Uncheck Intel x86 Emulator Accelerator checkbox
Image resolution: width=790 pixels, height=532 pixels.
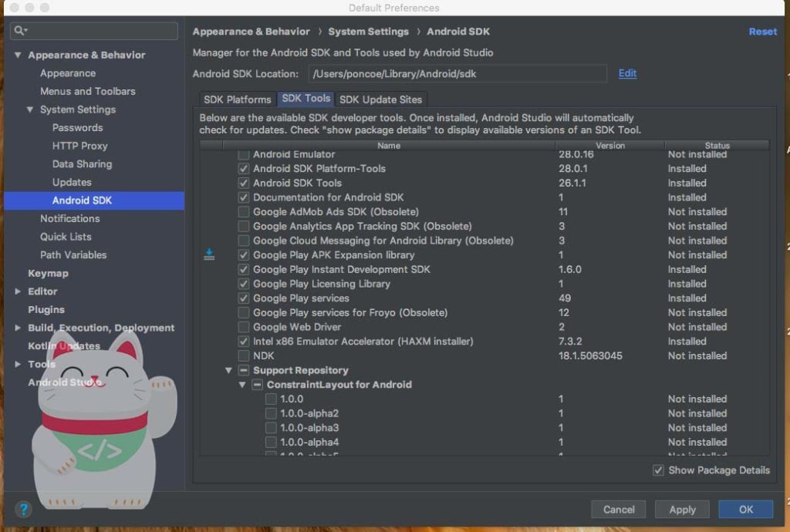(244, 342)
